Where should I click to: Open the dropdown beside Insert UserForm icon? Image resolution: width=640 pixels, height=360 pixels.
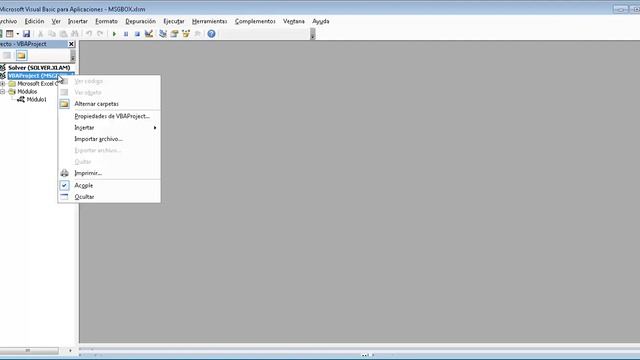click(x=18, y=34)
